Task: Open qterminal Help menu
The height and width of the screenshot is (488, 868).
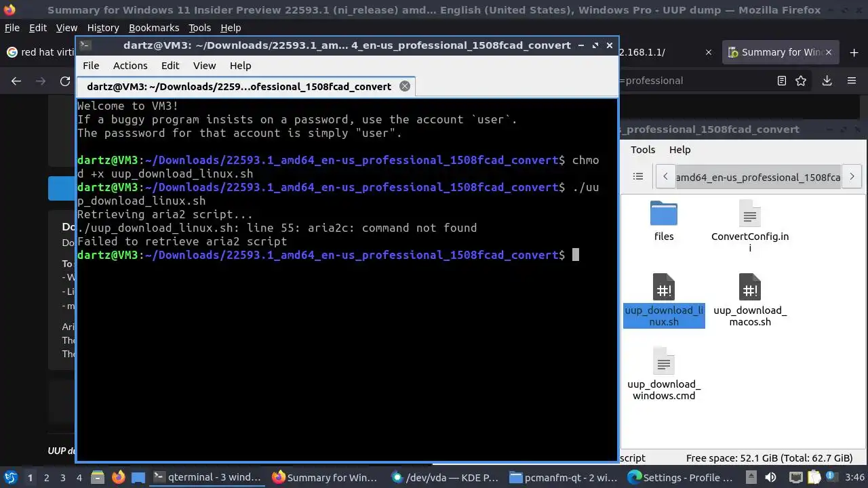Action: pos(240,66)
